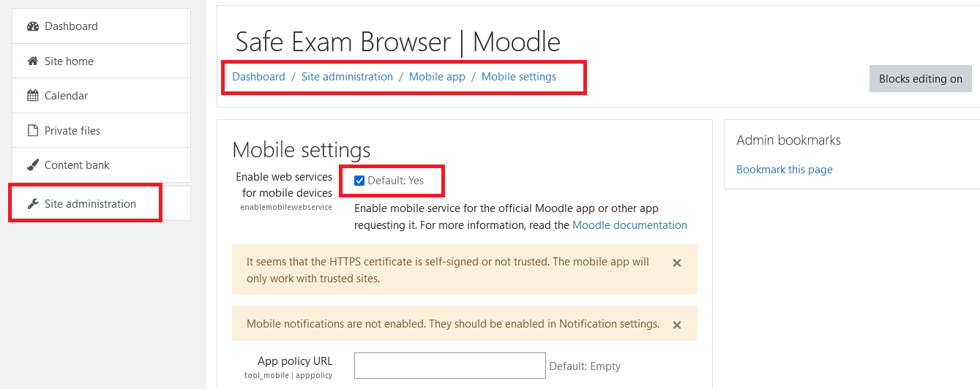Click the App policy URL input field
The width and height of the screenshot is (980, 389).
[x=449, y=366]
